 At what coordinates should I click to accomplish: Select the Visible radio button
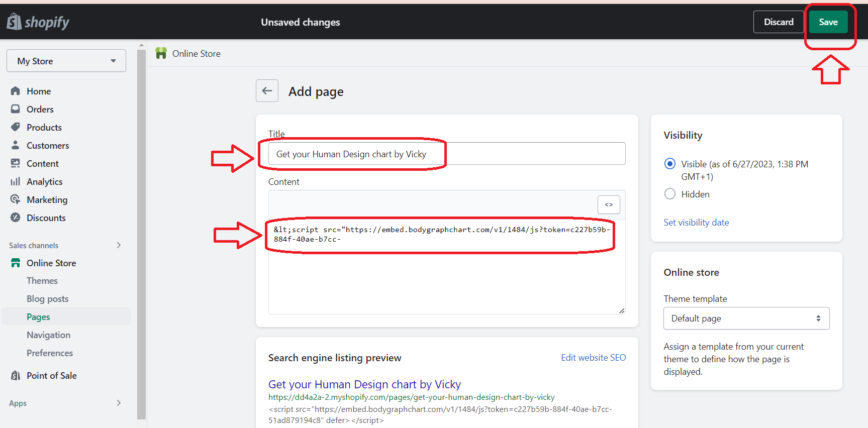coord(670,164)
